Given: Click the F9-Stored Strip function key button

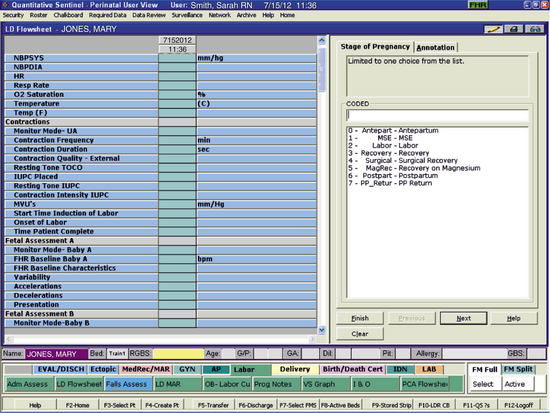Looking at the screenshot, I should pos(391,405).
